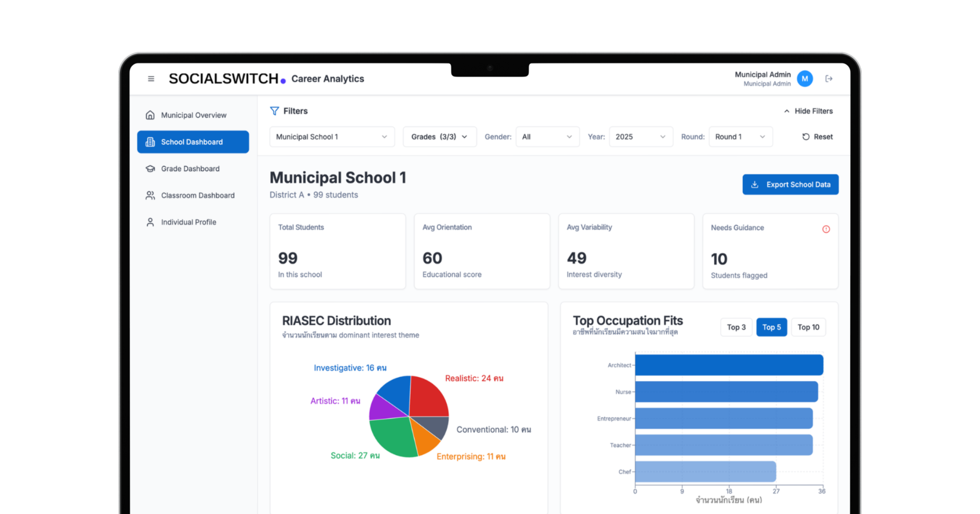Expand the Year 2025 selector

(x=640, y=137)
